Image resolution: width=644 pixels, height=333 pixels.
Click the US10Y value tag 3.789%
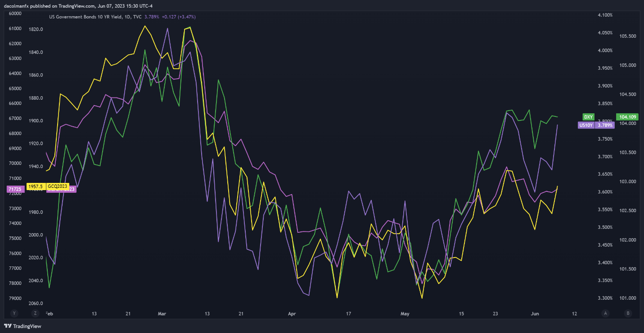(x=604, y=125)
